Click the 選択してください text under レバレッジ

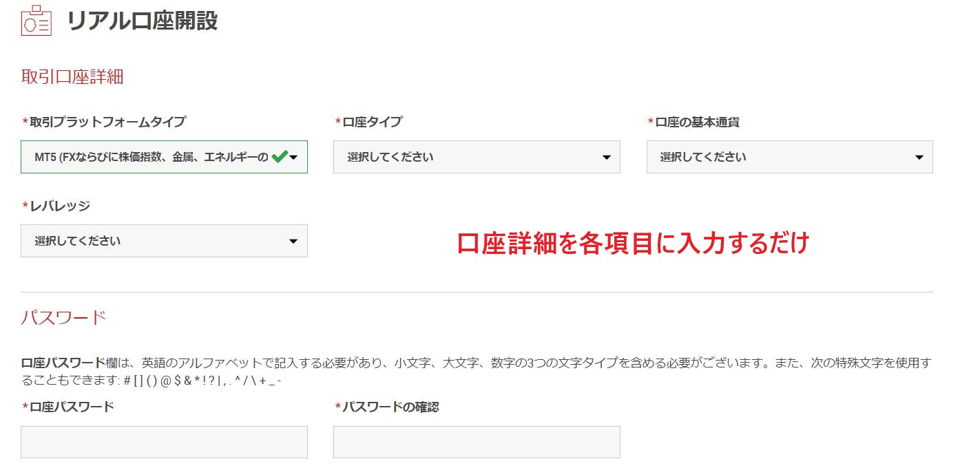click(78, 241)
